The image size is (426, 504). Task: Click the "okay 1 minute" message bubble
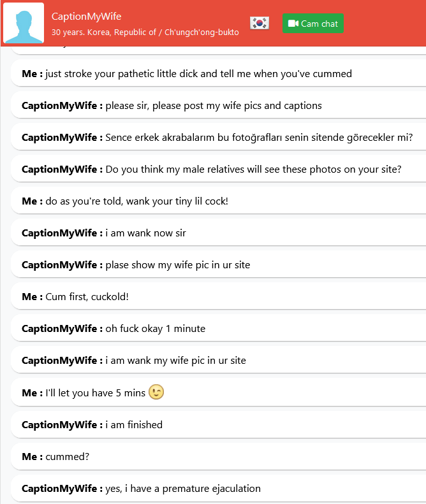click(155, 329)
